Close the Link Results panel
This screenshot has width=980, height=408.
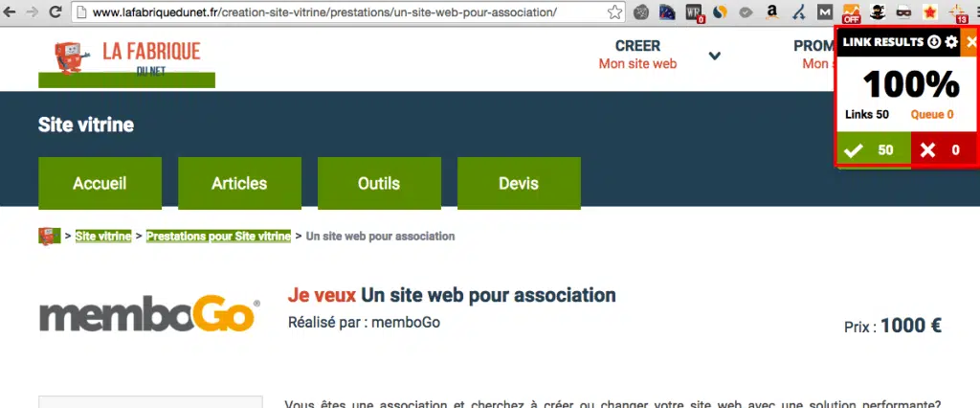(970, 42)
